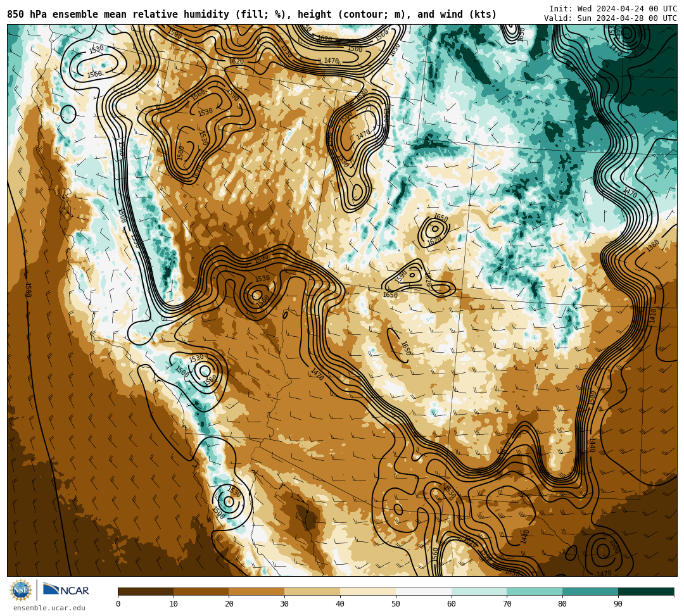
Task: Click the 1380 height contour label
Action: click(x=653, y=246)
